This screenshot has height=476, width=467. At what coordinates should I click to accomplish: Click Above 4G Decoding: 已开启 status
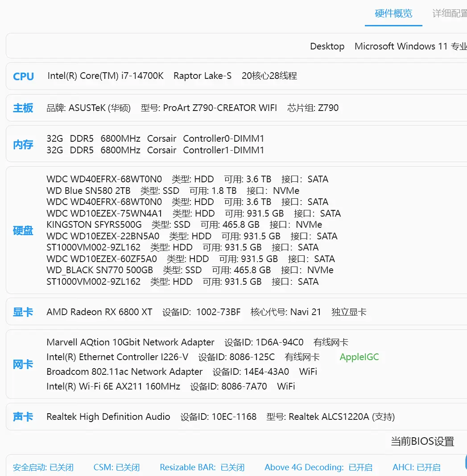318,467
